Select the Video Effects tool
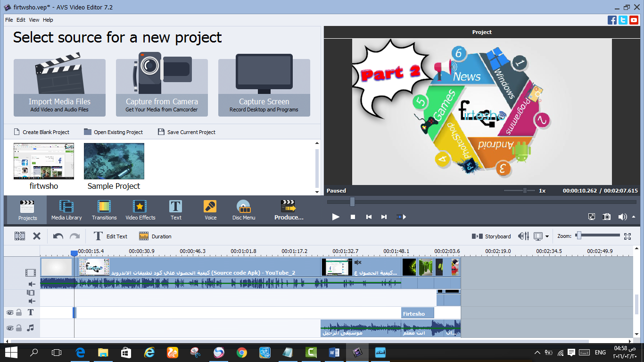The image size is (644, 362). [x=140, y=210]
